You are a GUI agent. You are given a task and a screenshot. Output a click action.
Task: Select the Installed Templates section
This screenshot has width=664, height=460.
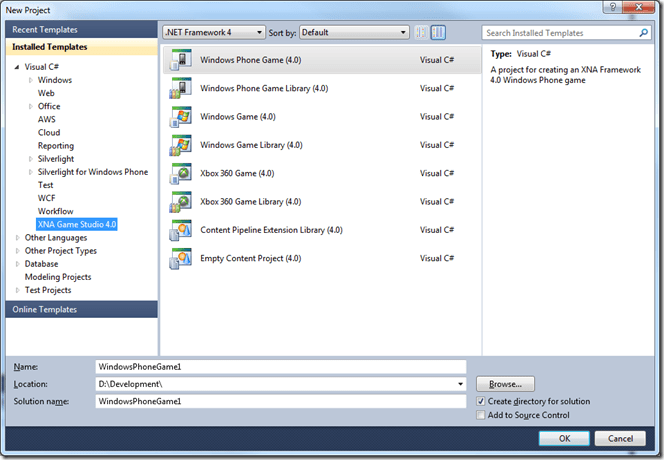(x=81, y=47)
